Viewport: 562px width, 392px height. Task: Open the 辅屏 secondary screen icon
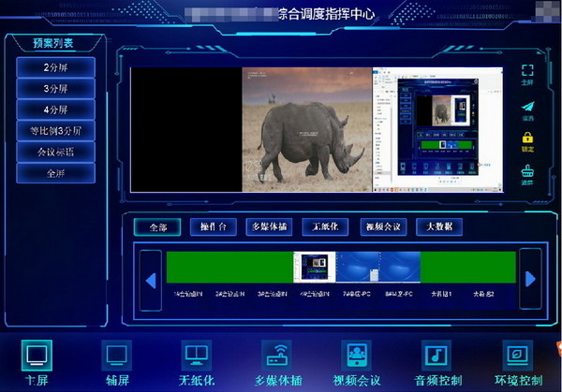(x=117, y=356)
